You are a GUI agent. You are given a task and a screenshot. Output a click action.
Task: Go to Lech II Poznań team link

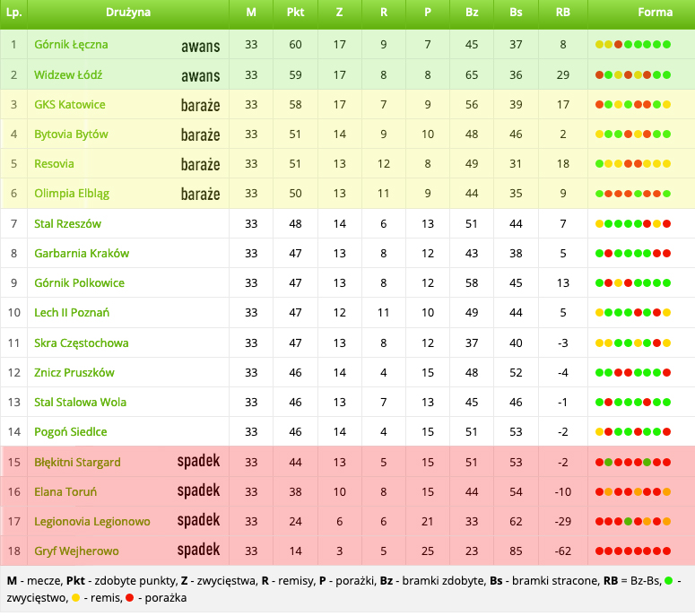click(72, 313)
